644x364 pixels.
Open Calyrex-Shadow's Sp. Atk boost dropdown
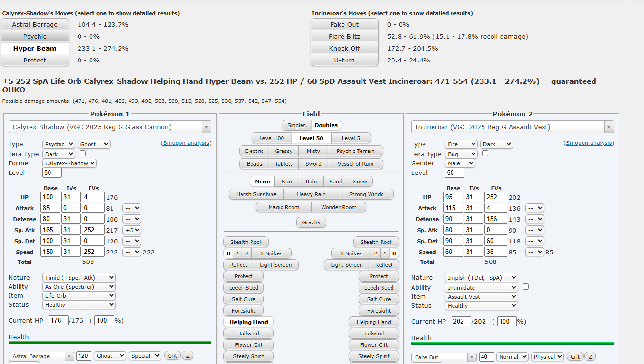(132, 230)
